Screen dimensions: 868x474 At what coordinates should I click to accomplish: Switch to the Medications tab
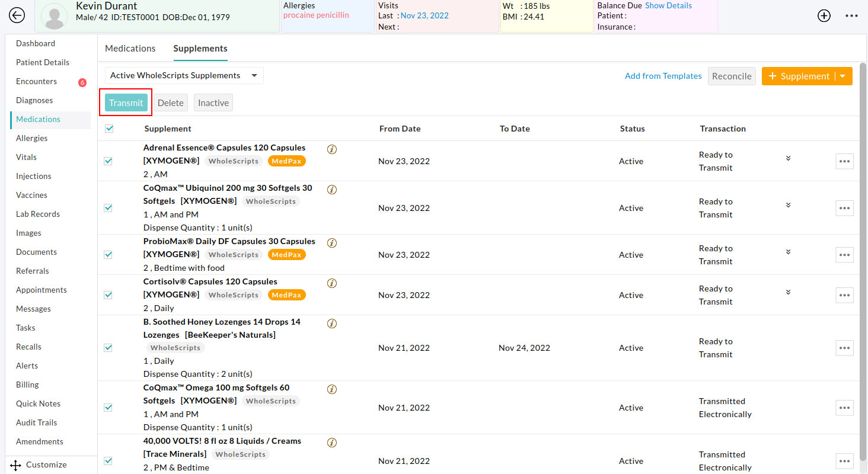[130, 49]
